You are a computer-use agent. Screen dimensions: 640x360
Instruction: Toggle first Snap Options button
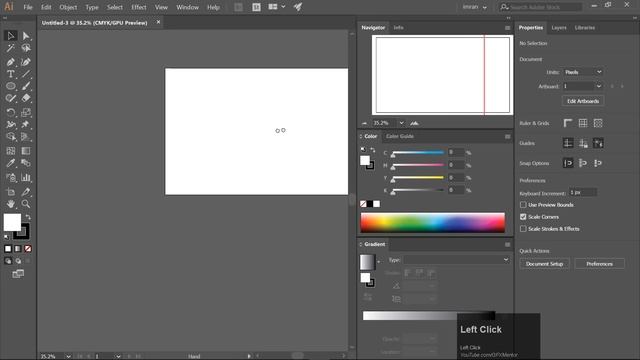coord(568,163)
